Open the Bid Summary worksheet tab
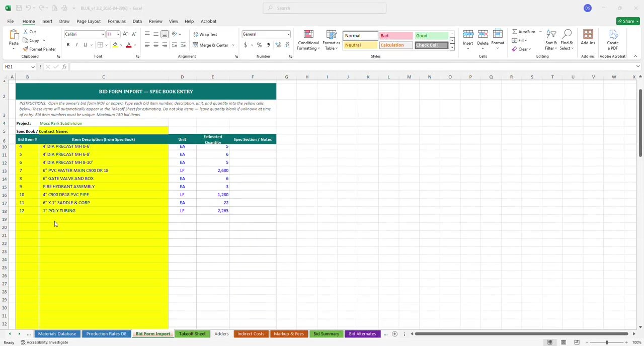 point(326,334)
